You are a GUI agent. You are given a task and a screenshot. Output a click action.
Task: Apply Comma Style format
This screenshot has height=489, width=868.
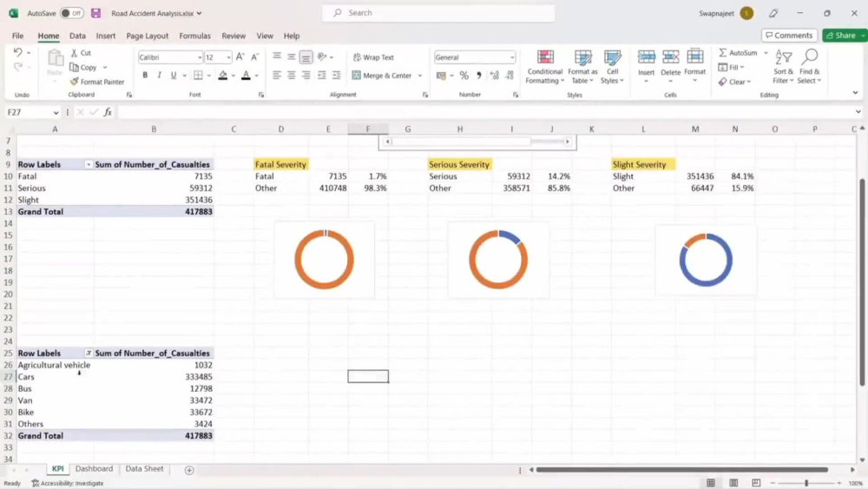479,76
